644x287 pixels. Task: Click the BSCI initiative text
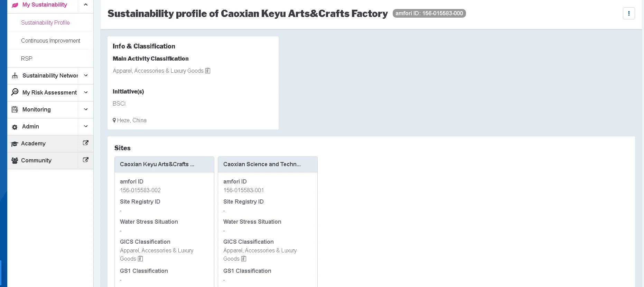119,104
